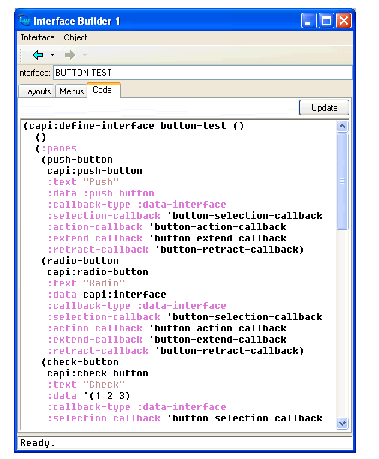The image size is (379, 459).
Task: Click the forward arrow toolbar icon
Action: [x=70, y=55]
